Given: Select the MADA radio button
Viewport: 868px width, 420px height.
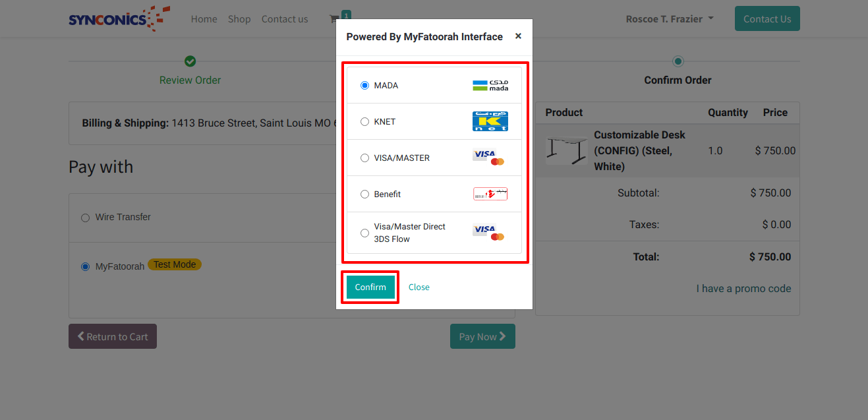Looking at the screenshot, I should (365, 86).
